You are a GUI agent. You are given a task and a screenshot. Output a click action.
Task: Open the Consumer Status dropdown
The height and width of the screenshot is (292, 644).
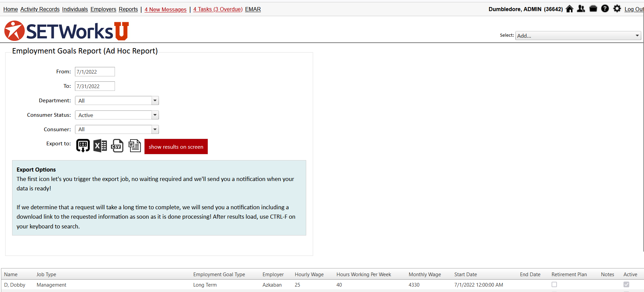(x=117, y=115)
